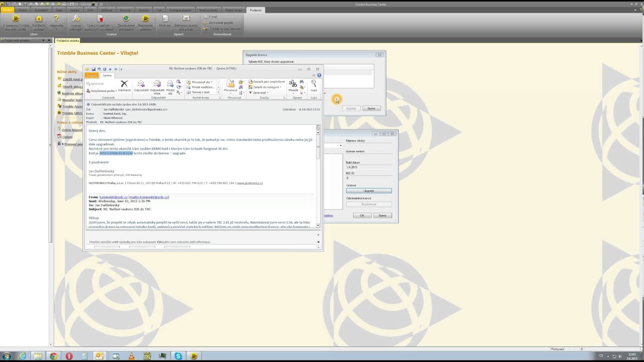Screen dimensions: 644x362
Task: Select quick step Předat nadřízen...
Action: [200, 87]
